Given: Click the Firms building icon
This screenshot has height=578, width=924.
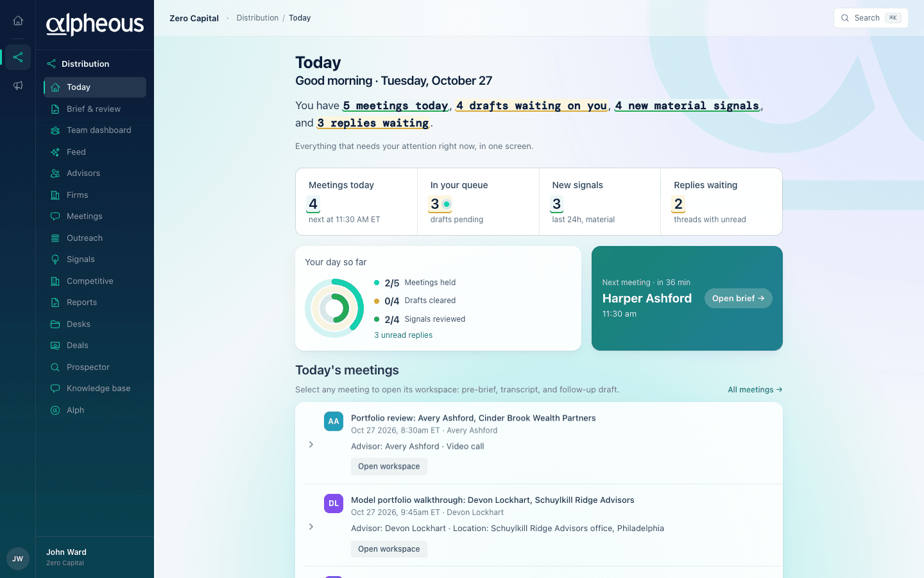Looking at the screenshot, I should [x=55, y=195].
